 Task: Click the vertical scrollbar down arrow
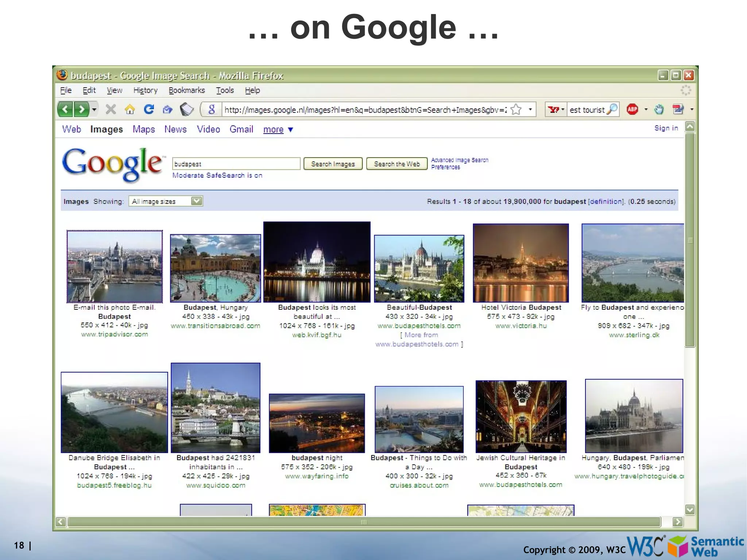pyautogui.click(x=690, y=510)
